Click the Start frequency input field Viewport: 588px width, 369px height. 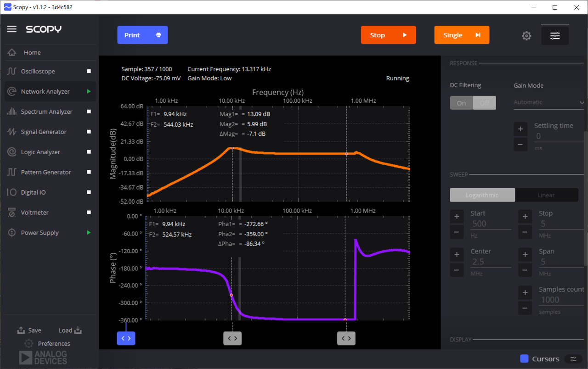click(490, 224)
